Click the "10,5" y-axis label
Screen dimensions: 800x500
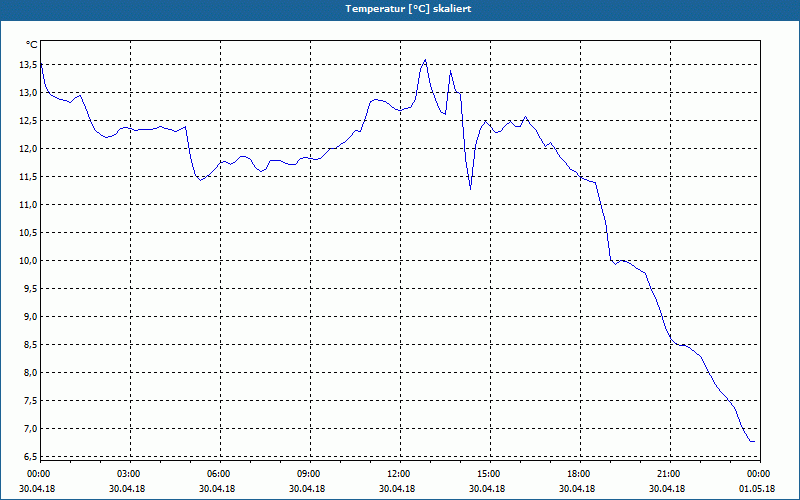pyautogui.click(x=29, y=233)
